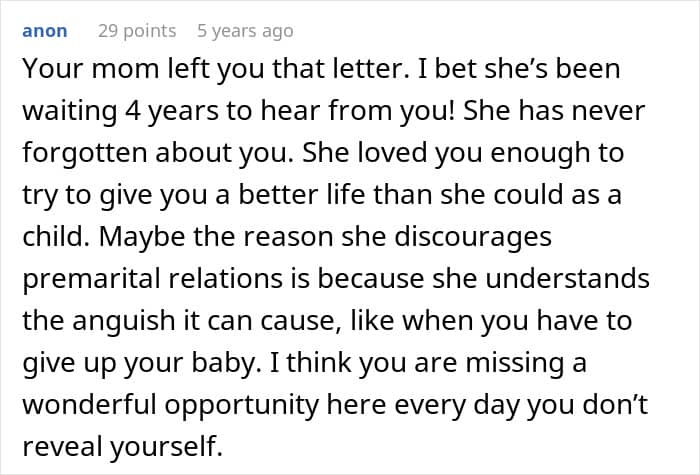
Task: Click the username "anon"
Action: click(x=44, y=31)
